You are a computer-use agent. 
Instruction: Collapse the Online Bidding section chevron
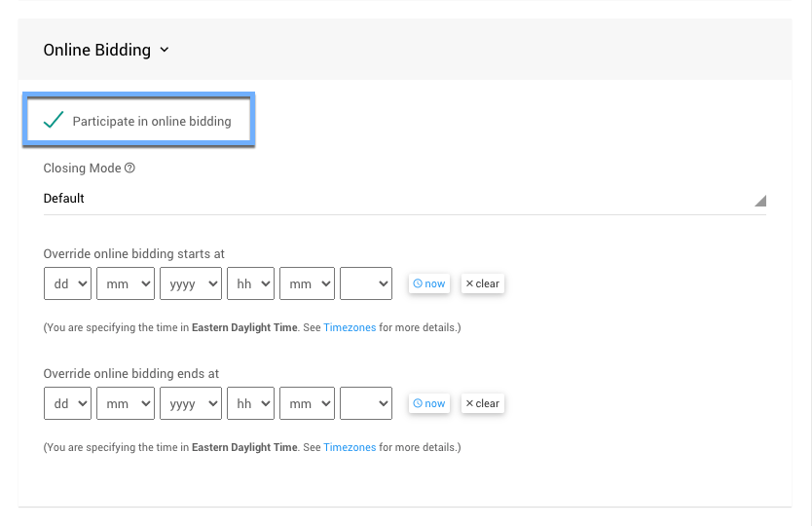(x=164, y=50)
